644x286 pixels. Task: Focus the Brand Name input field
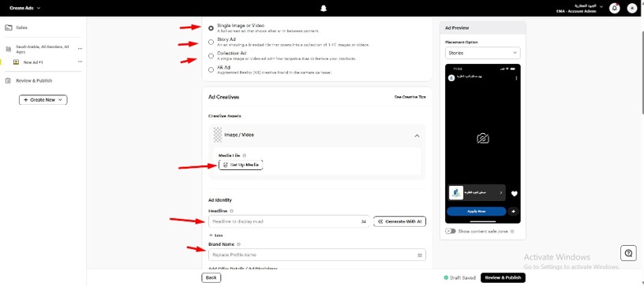tap(317, 254)
